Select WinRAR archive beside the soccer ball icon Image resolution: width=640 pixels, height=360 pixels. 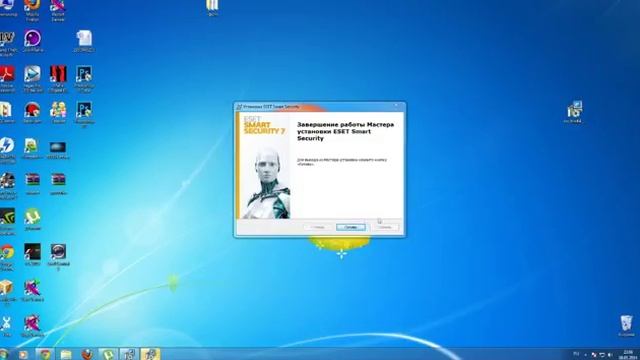pos(32,180)
